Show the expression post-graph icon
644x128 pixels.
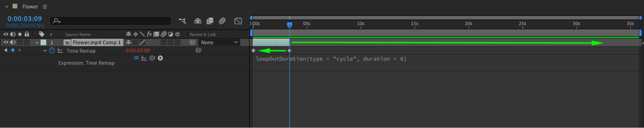tap(144, 58)
